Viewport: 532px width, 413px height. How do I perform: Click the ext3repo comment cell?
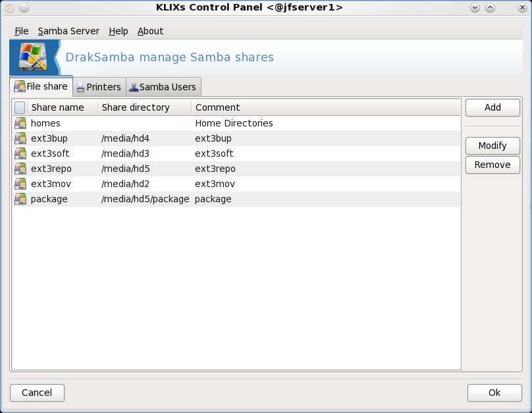(x=215, y=169)
